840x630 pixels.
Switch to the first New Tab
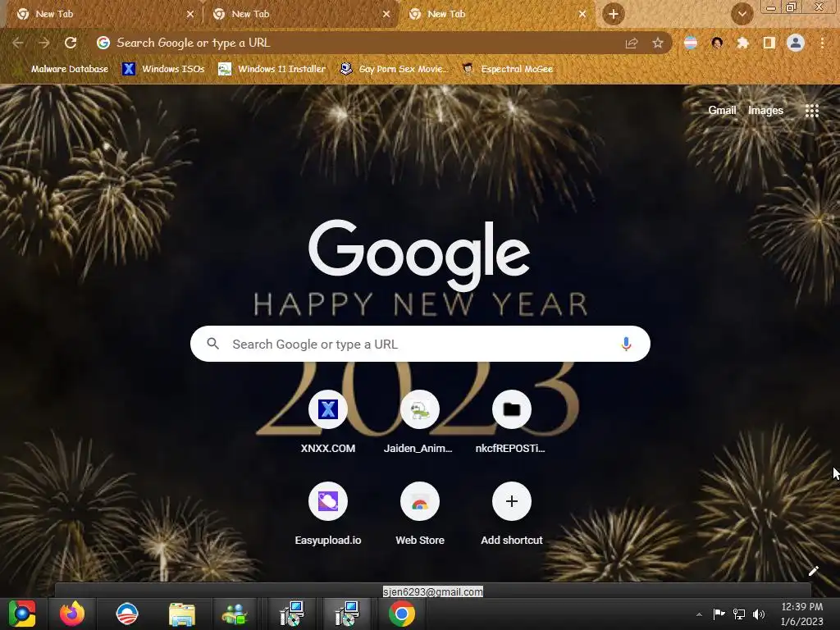tap(102, 14)
